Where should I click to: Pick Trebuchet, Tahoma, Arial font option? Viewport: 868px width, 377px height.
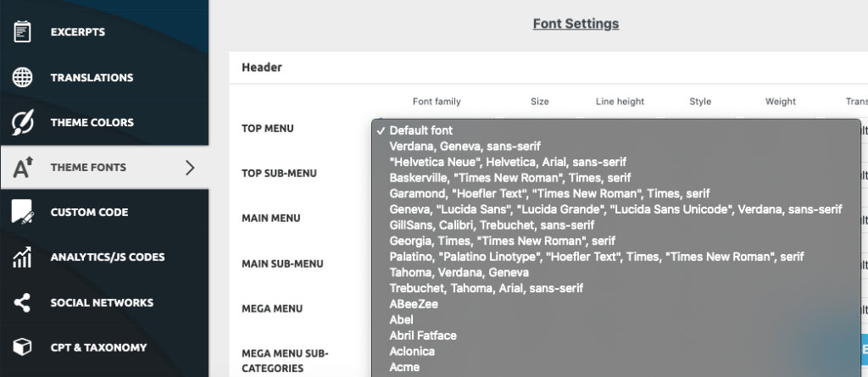tap(616, 288)
